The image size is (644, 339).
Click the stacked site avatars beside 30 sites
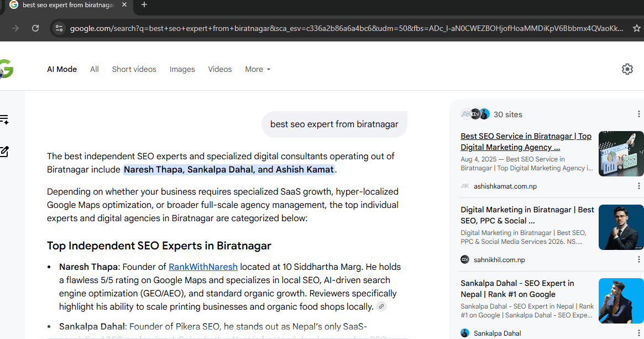pos(475,114)
